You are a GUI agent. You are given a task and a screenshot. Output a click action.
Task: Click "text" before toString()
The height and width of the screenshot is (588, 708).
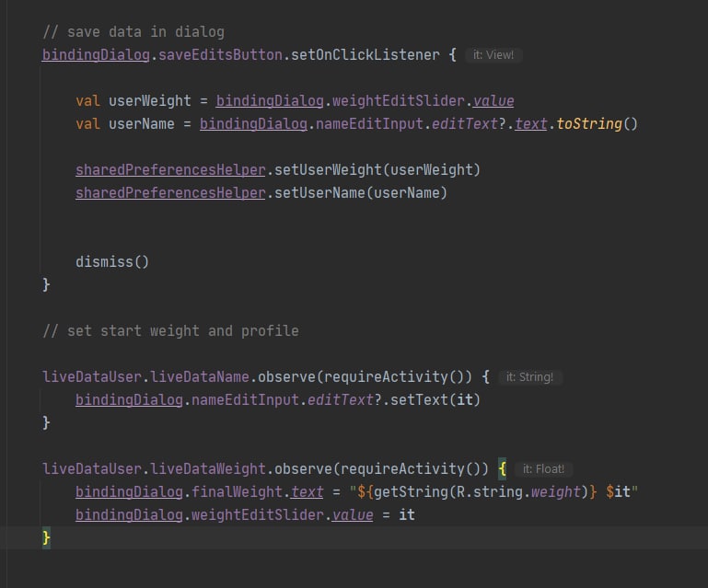[530, 123]
